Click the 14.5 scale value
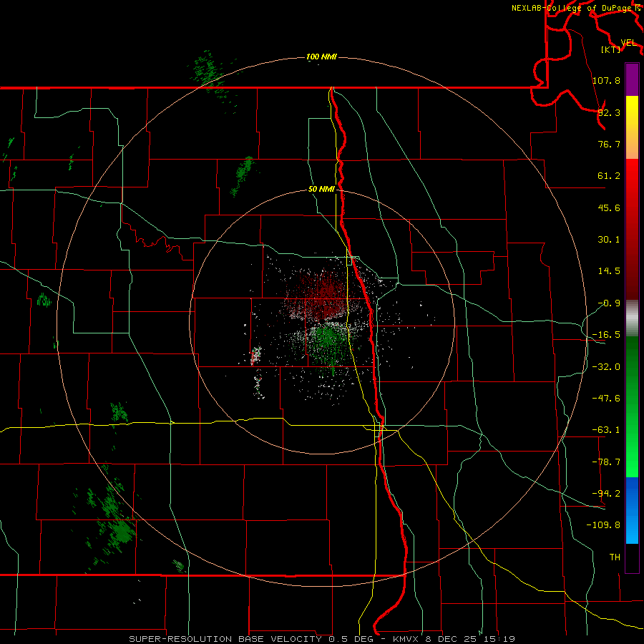Image resolution: width=644 pixels, height=644 pixels. (609, 271)
